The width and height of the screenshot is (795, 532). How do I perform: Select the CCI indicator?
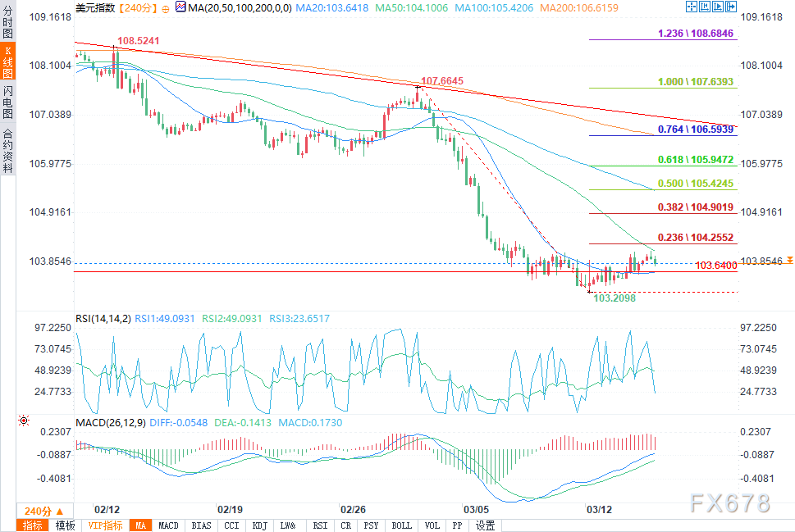click(x=231, y=525)
